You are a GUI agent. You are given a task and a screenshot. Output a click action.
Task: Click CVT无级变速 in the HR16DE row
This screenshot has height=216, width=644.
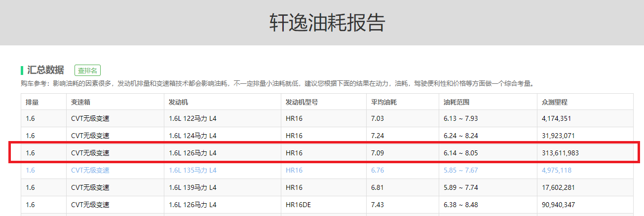tap(90, 205)
